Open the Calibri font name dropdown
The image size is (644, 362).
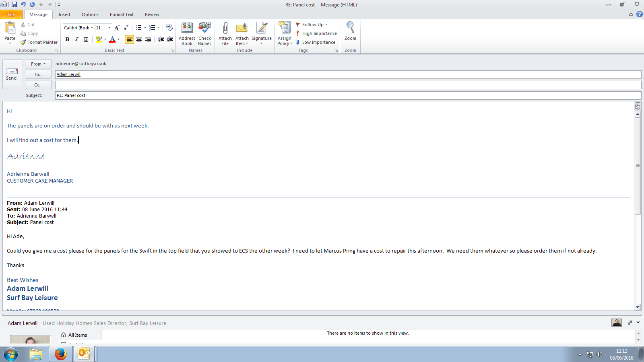point(92,28)
